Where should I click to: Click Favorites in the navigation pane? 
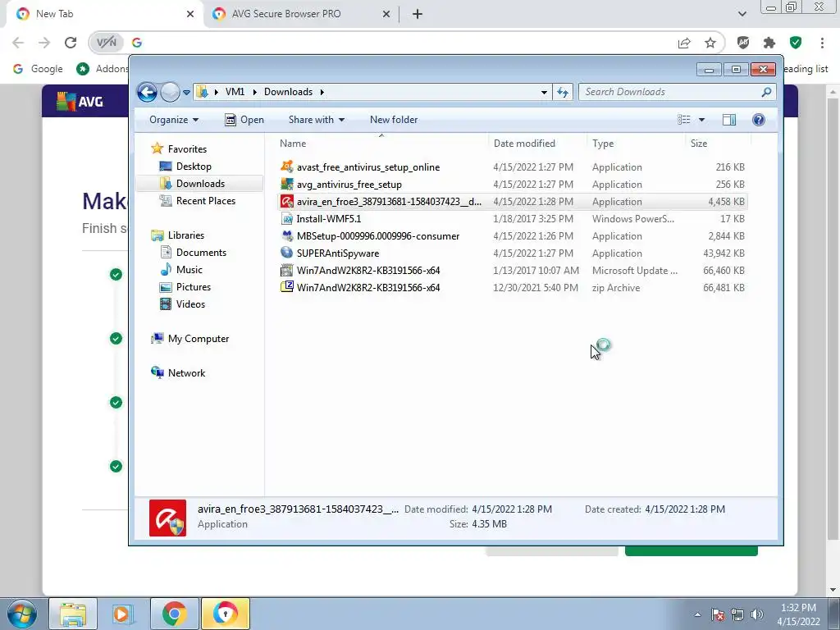(x=187, y=149)
